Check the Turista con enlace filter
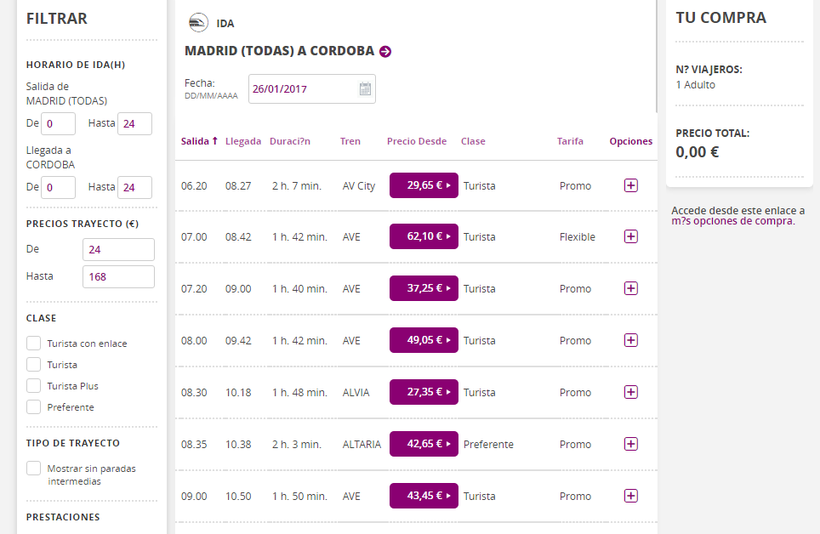The width and height of the screenshot is (820, 534). click(34, 343)
